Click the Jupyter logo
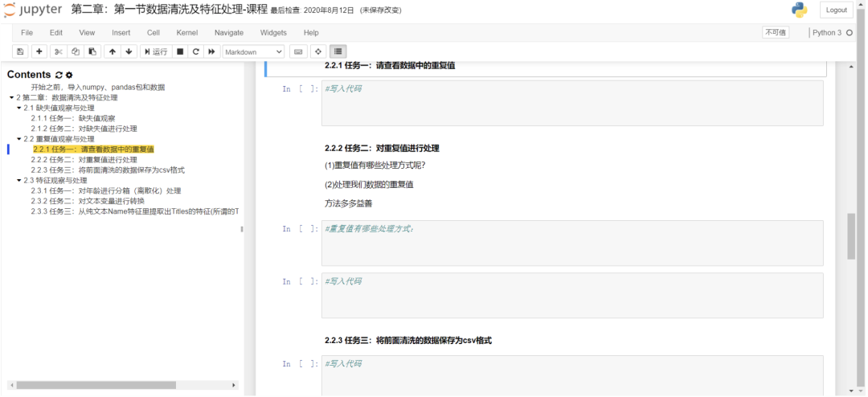The width and height of the screenshot is (868, 397). point(33,10)
